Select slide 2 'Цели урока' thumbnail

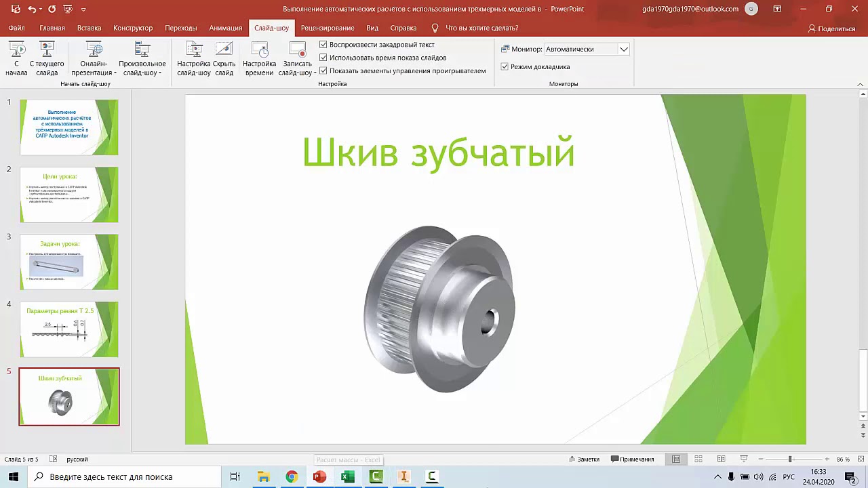click(x=69, y=195)
